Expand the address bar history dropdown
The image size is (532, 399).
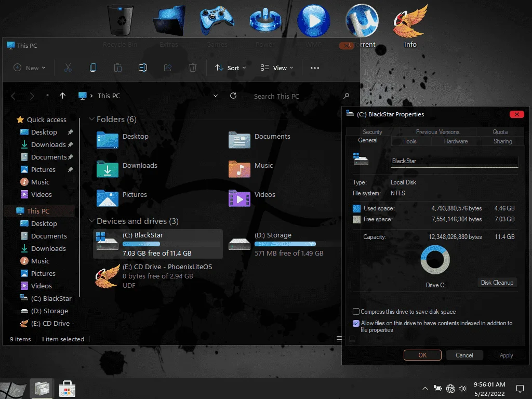point(216,96)
